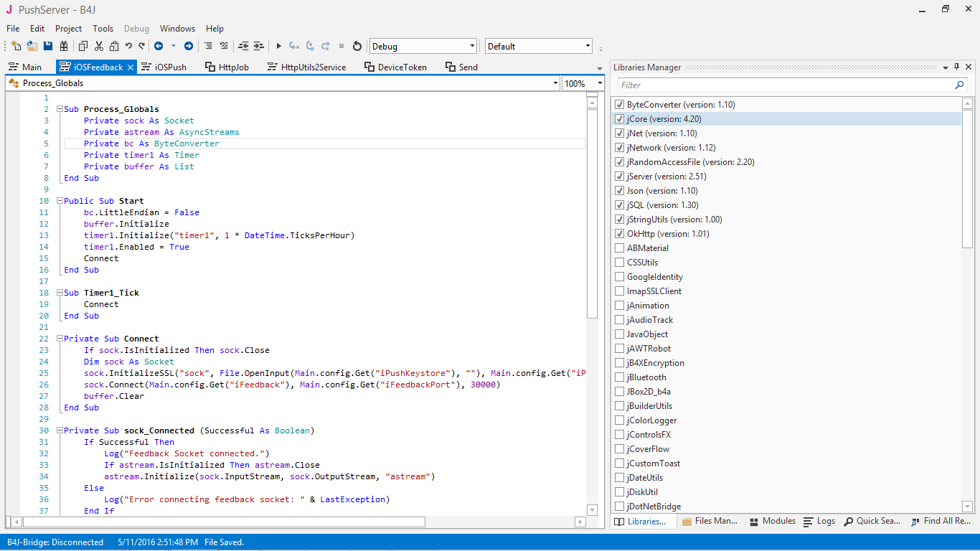This screenshot has width=980, height=551.
Task: Run the program with the play icon
Action: (x=278, y=46)
